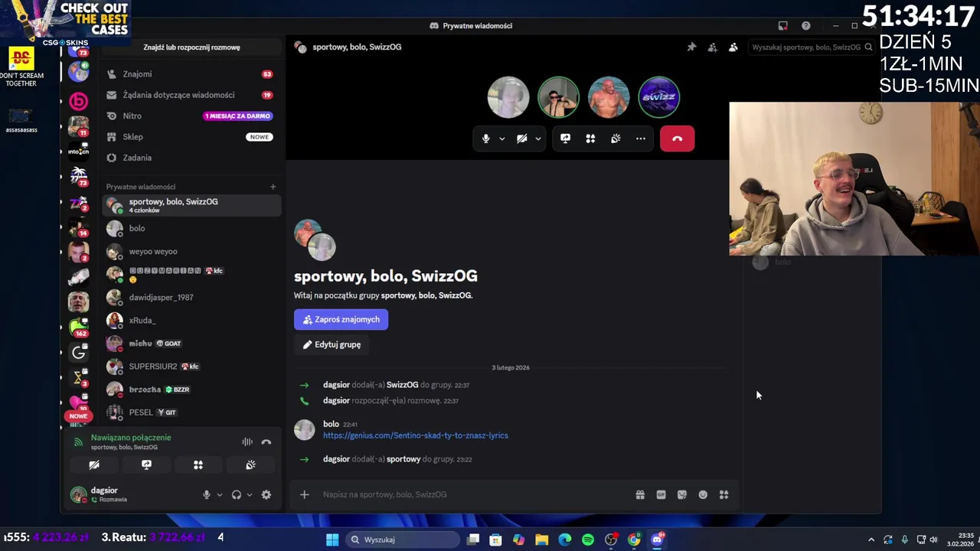Image resolution: width=980 pixels, height=551 pixels.
Task: Open microphone options arrow in call controls
Action: tap(502, 139)
